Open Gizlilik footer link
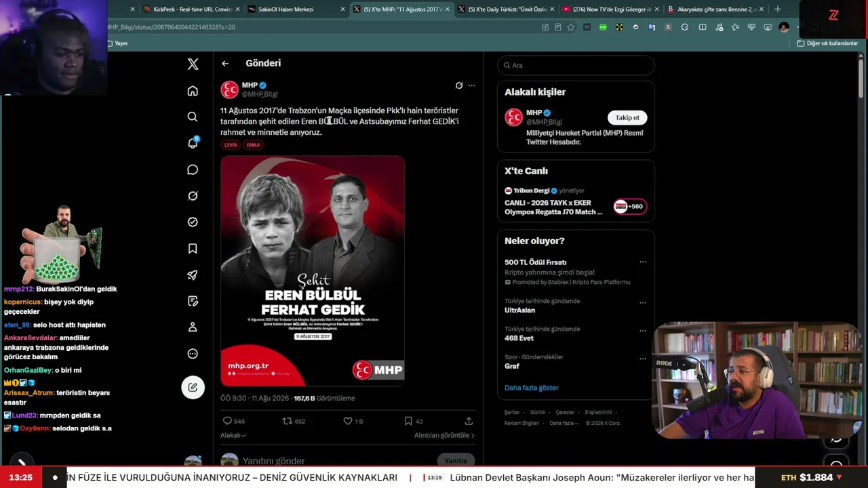Screen dimensions: 868x488 point(538,412)
